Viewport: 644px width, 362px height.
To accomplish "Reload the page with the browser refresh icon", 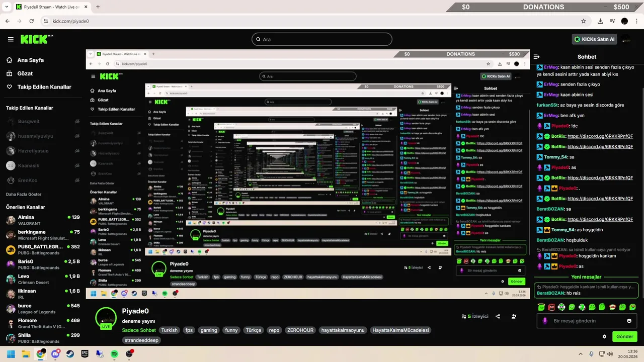I will 31,21.
